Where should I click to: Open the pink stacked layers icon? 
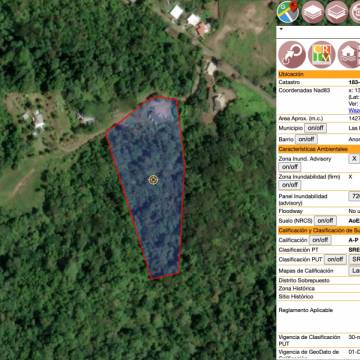click(x=336, y=12)
